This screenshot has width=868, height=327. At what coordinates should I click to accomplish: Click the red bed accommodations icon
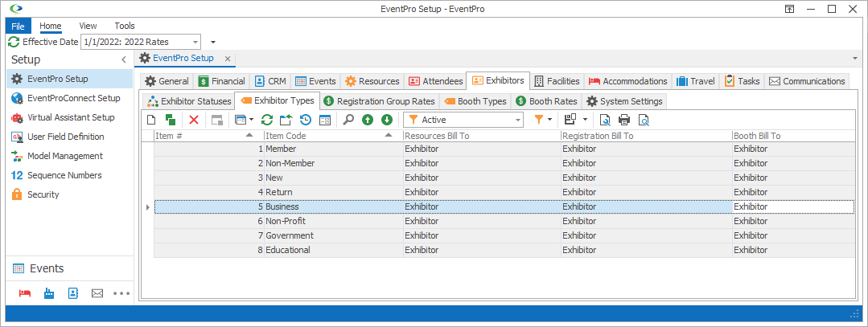pyautogui.click(x=25, y=293)
